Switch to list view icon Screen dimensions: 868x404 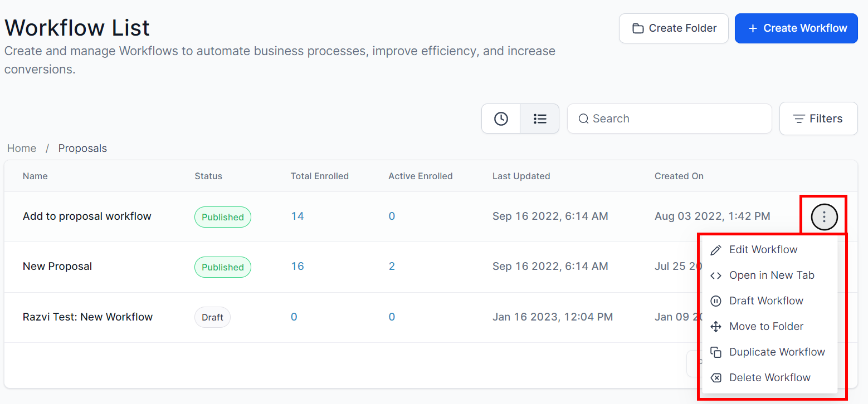pyautogui.click(x=539, y=119)
